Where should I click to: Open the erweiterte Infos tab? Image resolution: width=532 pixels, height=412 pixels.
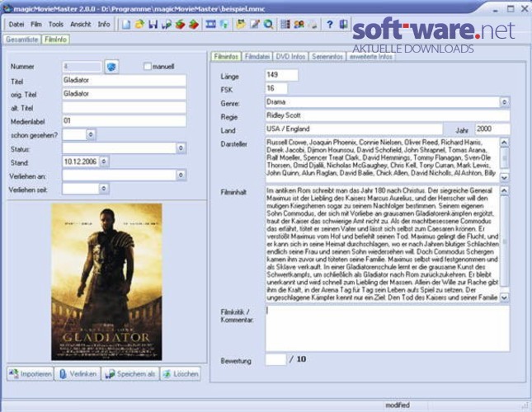point(371,57)
